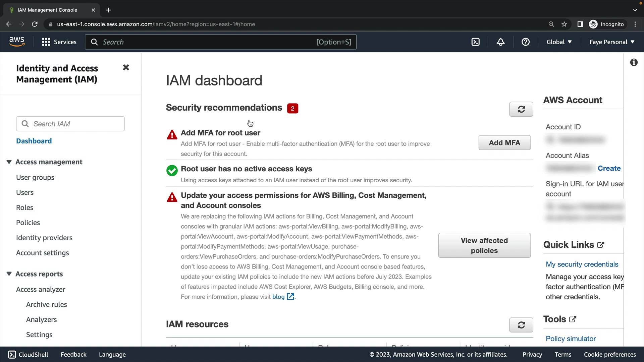Collapse the Access reports section
Image resolution: width=644 pixels, height=362 pixels.
click(x=9, y=274)
